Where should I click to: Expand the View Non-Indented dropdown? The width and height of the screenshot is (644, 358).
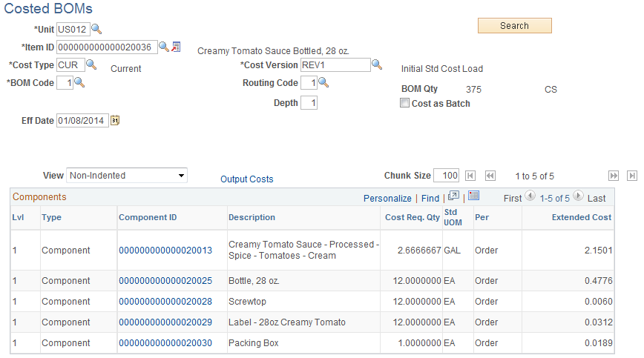coord(126,176)
